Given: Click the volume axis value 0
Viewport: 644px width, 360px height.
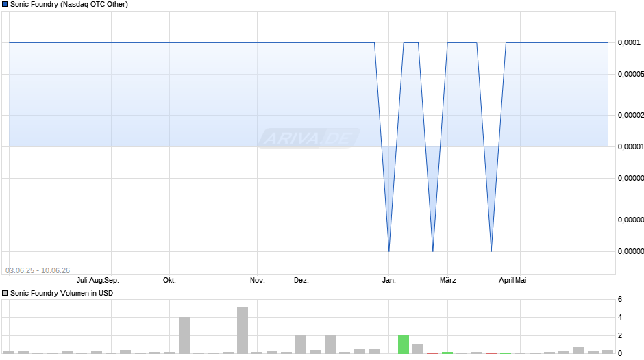Looking at the screenshot, I should pos(620,353).
